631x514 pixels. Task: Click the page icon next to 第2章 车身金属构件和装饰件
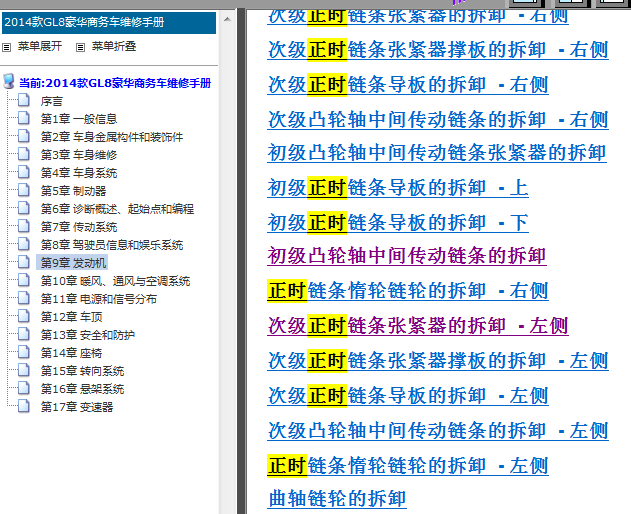click(24, 136)
